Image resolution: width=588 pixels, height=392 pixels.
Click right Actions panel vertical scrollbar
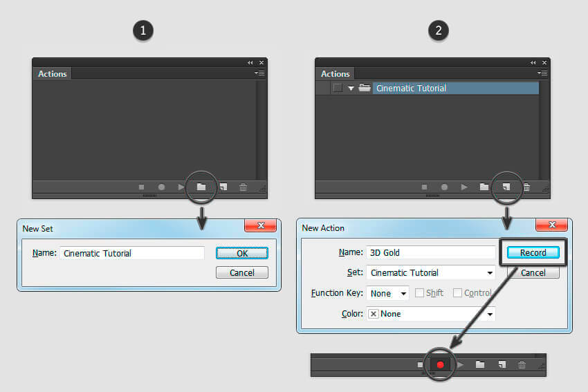[x=544, y=130]
